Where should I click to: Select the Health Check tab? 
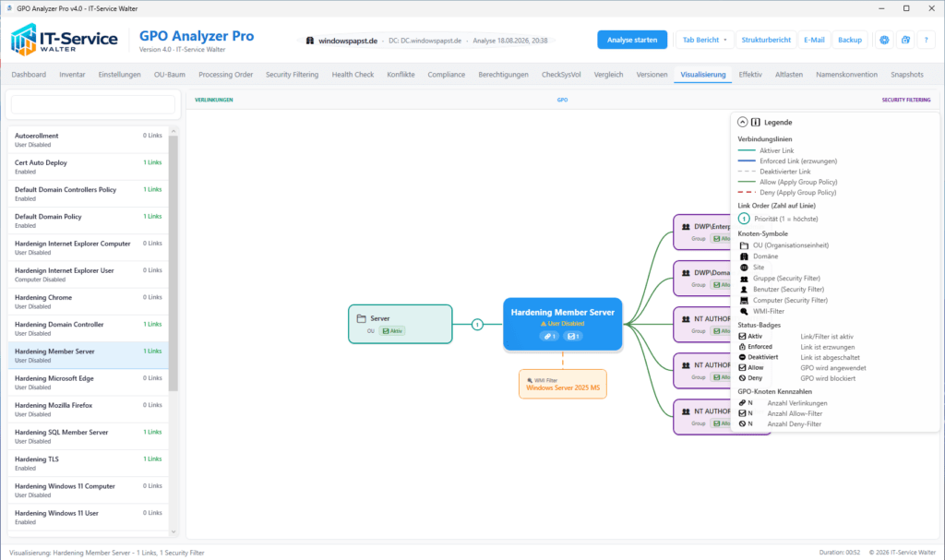point(353,75)
